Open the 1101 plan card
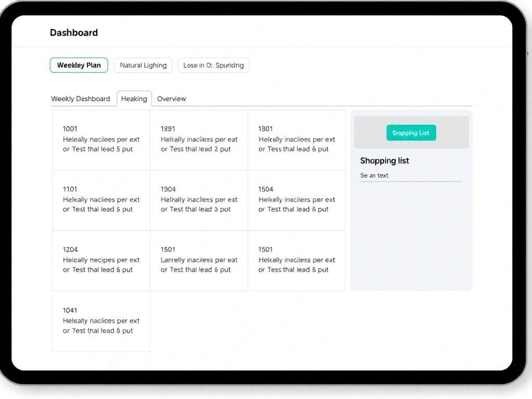This screenshot has height=399, width=532. pyautogui.click(x=101, y=200)
